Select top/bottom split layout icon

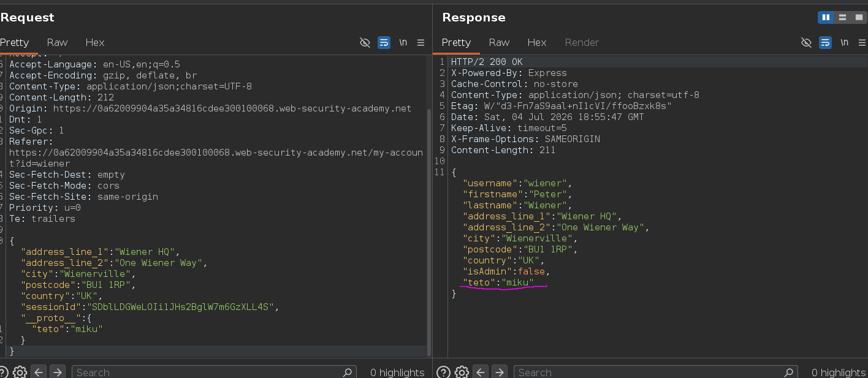click(x=842, y=17)
